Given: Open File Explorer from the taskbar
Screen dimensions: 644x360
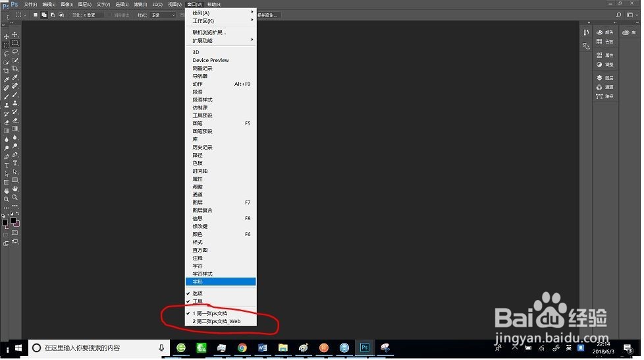Looking at the screenshot, I should click(282, 348).
